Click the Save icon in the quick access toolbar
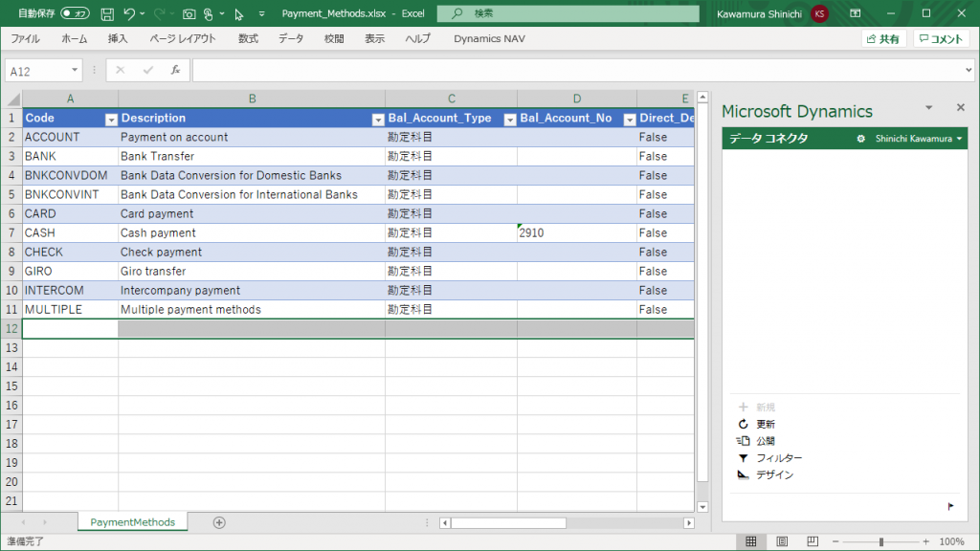The height and width of the screenshot is (551, 980). 107,13
